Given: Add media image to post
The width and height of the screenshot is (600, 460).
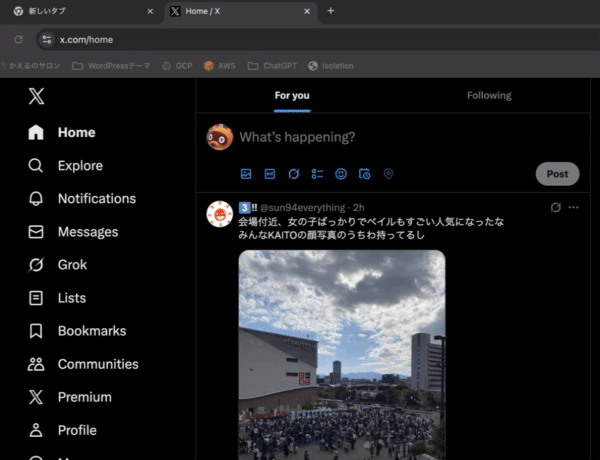Looking at the screenshot, I should (246, 174).
